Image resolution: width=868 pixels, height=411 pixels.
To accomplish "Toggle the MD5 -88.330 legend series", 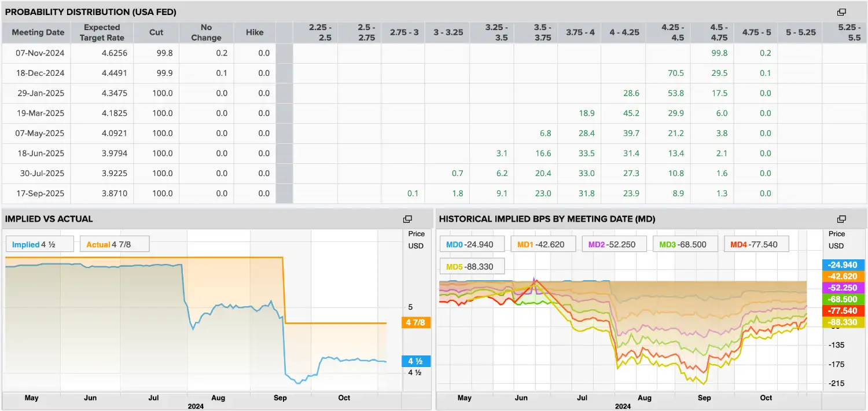I will click(473, 266).
